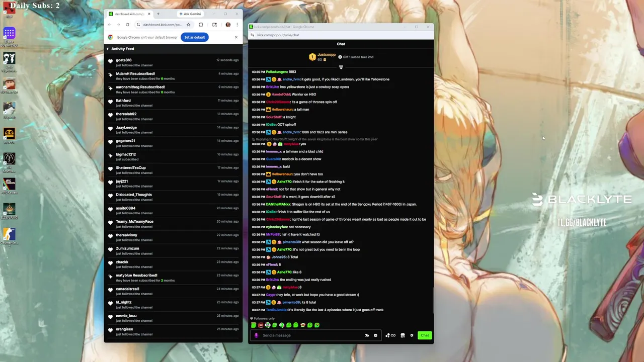Click the Activity Feed header

pos(123,49)
